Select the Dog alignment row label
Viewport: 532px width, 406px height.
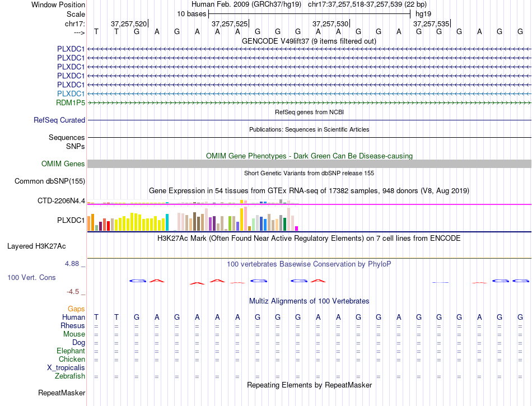[x=78, y=343]
